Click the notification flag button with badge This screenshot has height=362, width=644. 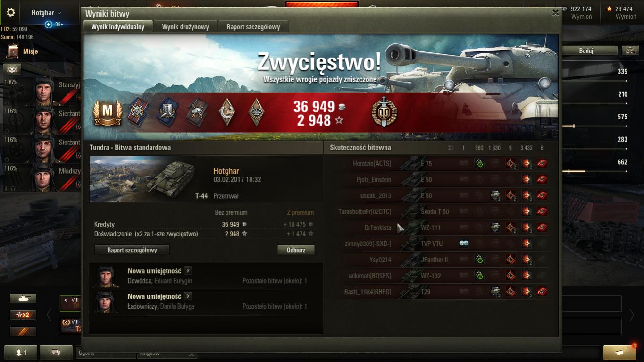tap(619, 353)
